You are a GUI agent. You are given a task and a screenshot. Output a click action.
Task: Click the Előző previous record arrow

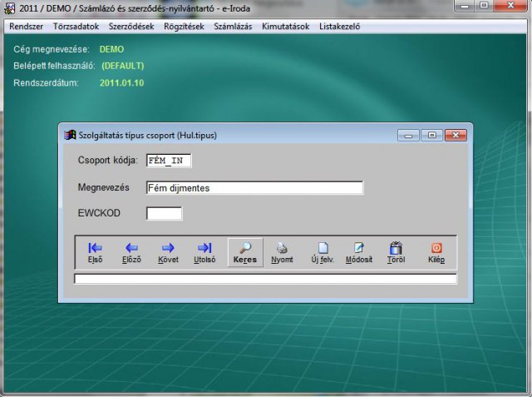(131, 252)
